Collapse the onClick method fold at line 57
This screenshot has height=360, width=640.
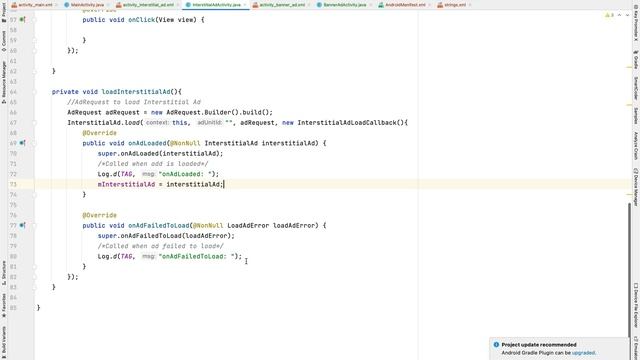point(35,20)
